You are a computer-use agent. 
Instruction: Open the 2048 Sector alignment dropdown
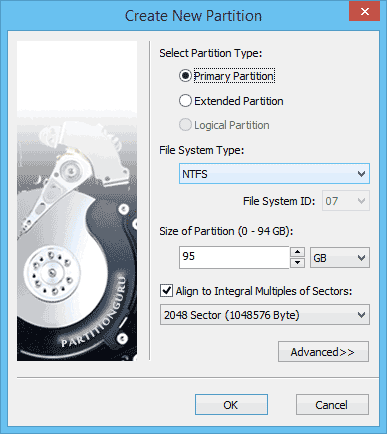coord(265,315)
